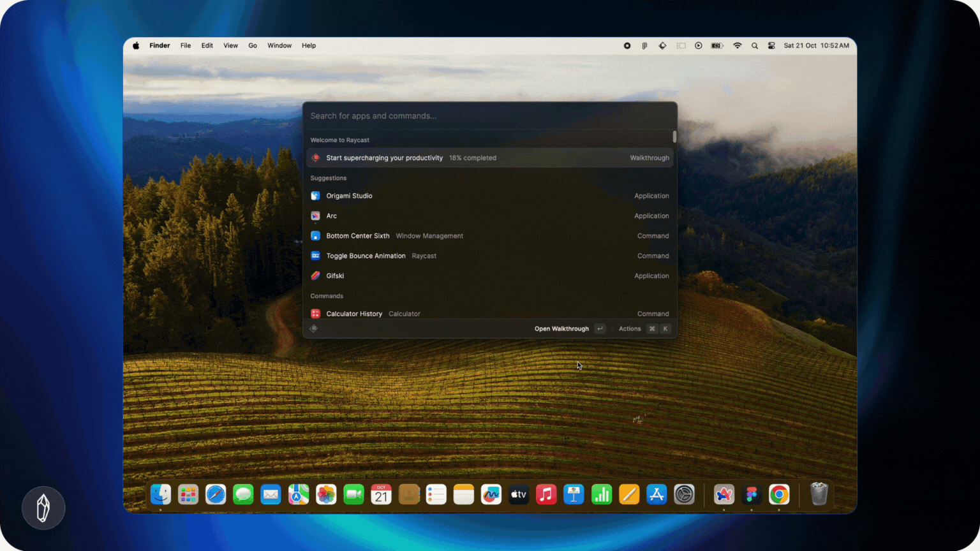Open the Finder menu
The image size is (980, 551).
pyautogui.click(x=160, y=46)
